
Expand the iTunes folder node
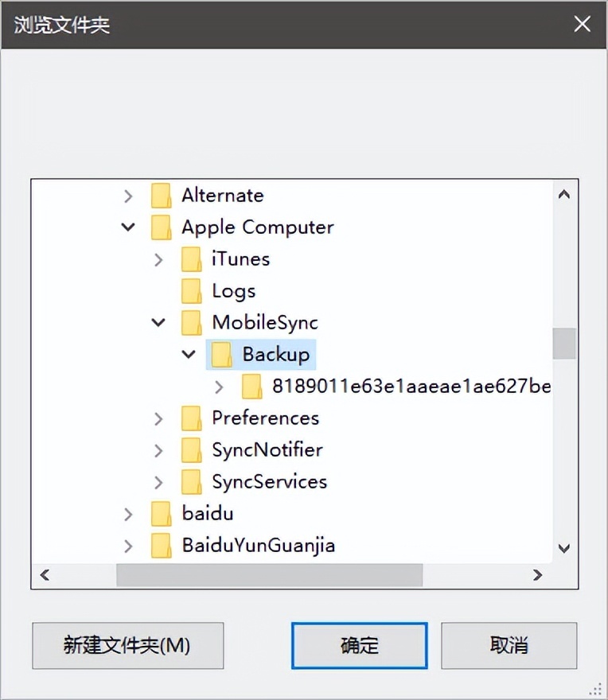click(x=158, y=259)
